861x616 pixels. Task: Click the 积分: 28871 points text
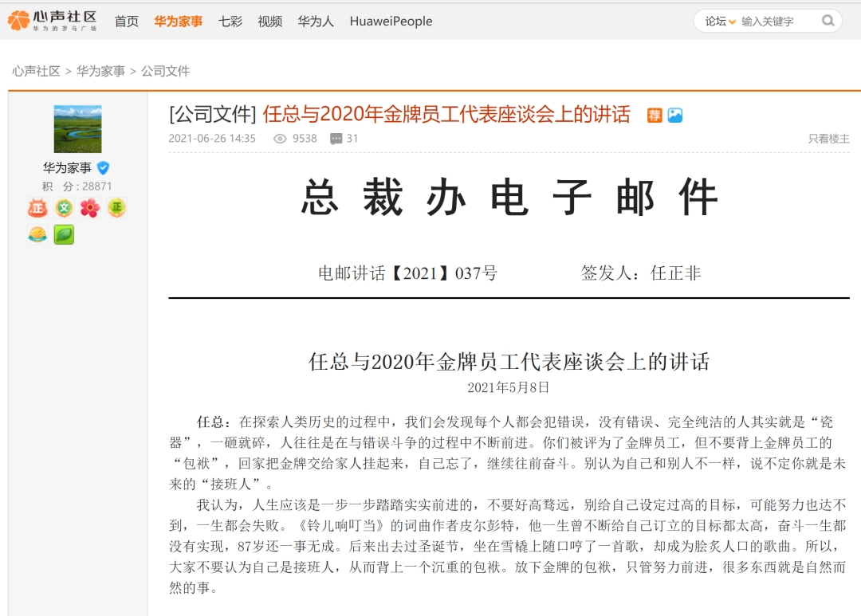click(77, 186)
